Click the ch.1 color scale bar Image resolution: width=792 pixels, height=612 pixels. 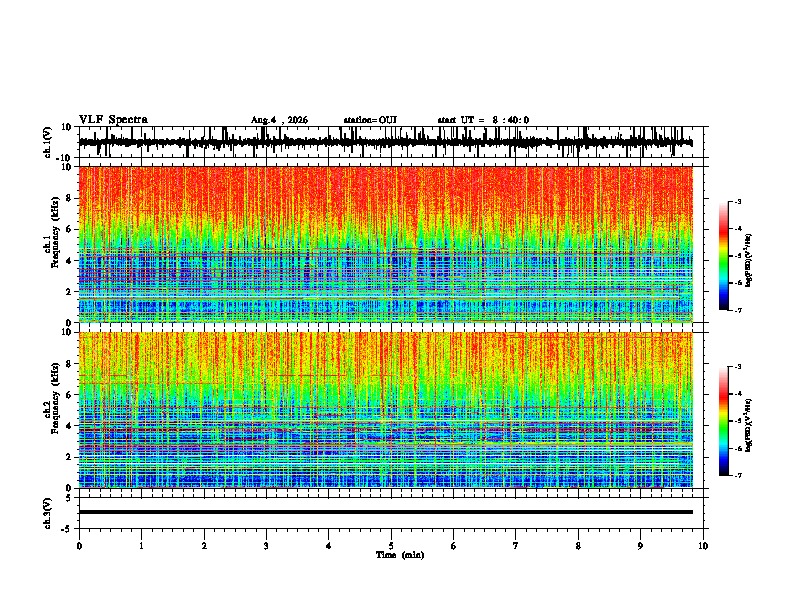pos(723,256)
